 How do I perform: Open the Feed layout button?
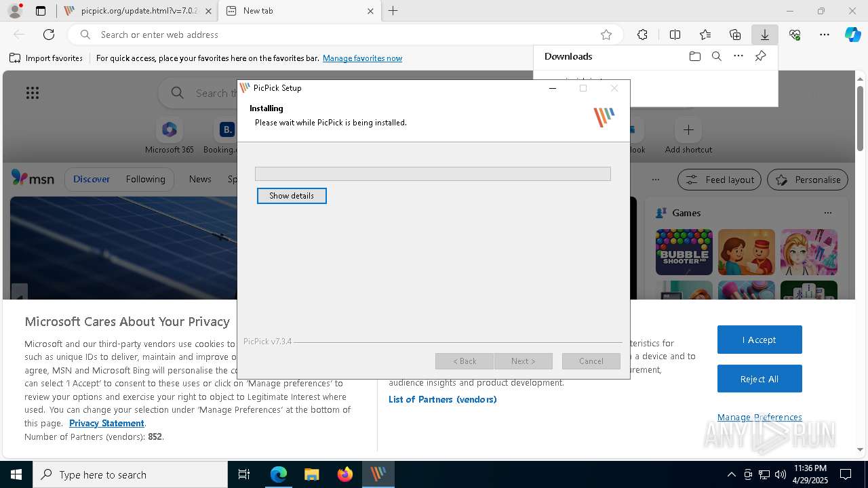pos(719,180)
